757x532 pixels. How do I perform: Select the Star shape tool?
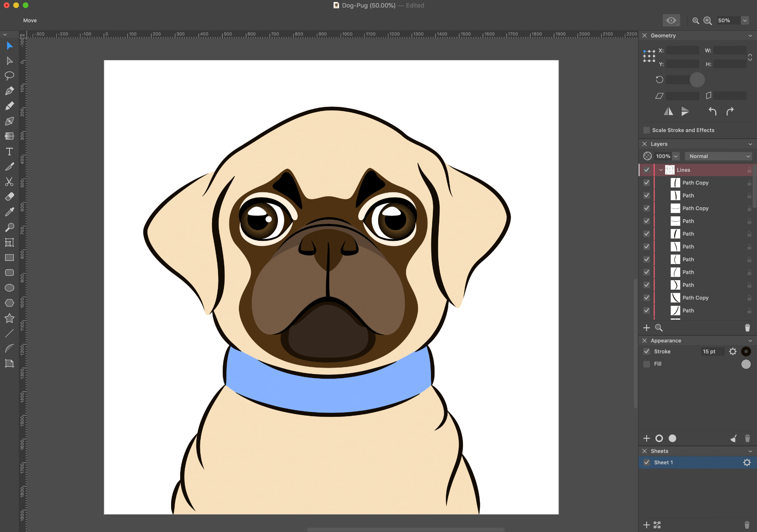point(9,318)
